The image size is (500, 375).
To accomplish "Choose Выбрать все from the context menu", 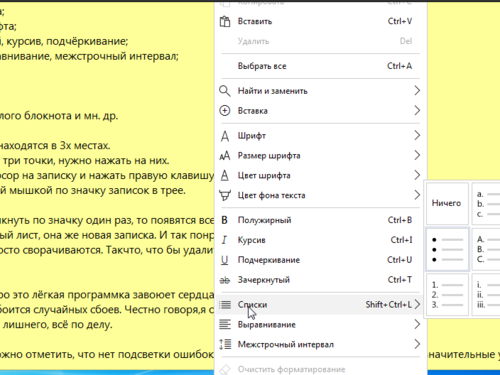I will click(x=319, y=66).
